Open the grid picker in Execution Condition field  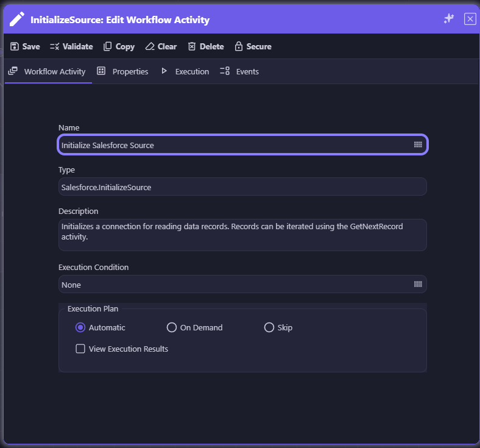(418, 284)
